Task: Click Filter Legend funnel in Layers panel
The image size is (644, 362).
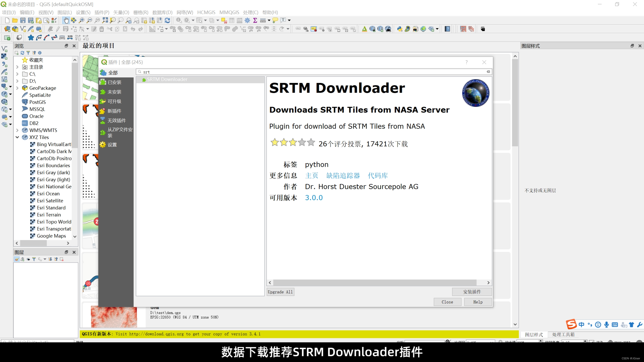Action: pos(34,259)
